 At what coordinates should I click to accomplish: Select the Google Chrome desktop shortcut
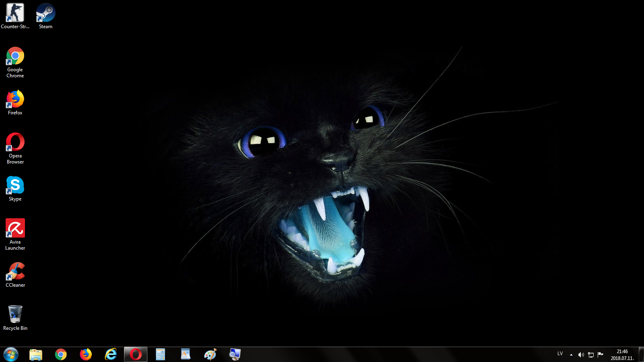[x=15, y=62]
